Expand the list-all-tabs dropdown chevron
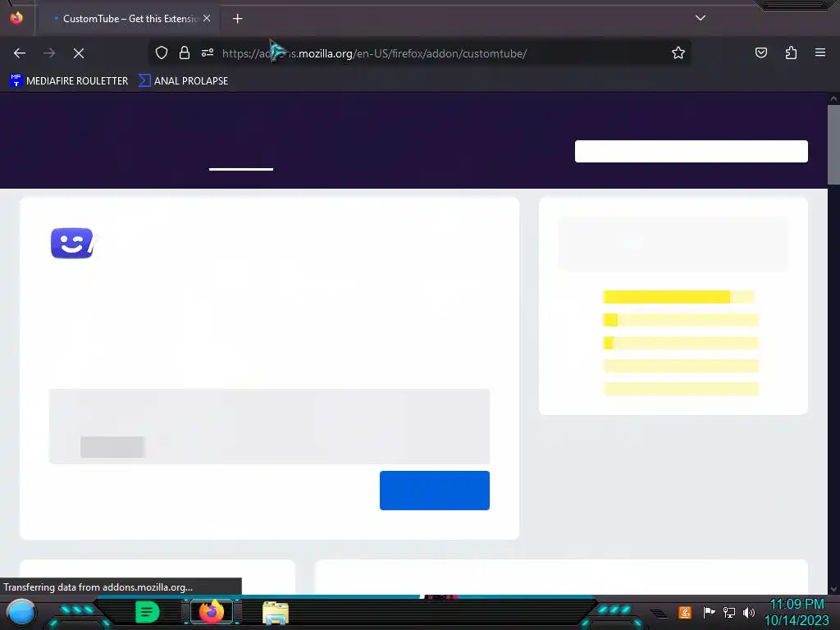Viewport: 840px width, 630px height. pyautogui.click(x=701, y=18)
